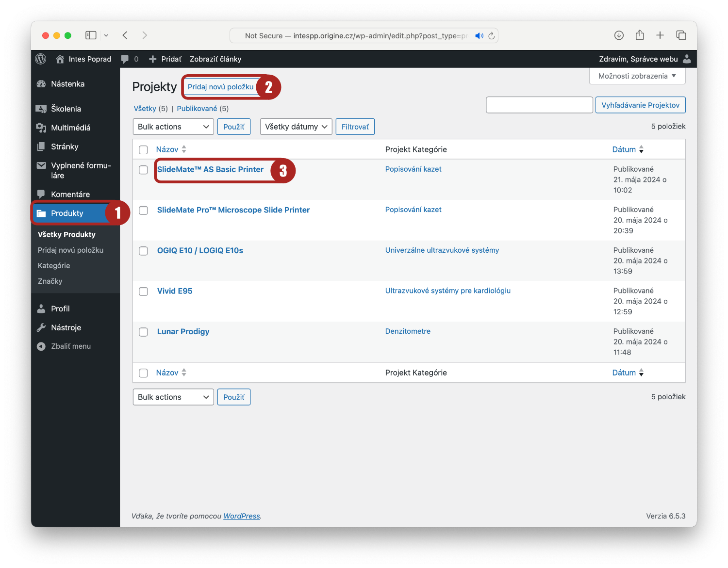
Task: Sort by Dátum in header
Action: pyautogui.click(x=628, y=149)
